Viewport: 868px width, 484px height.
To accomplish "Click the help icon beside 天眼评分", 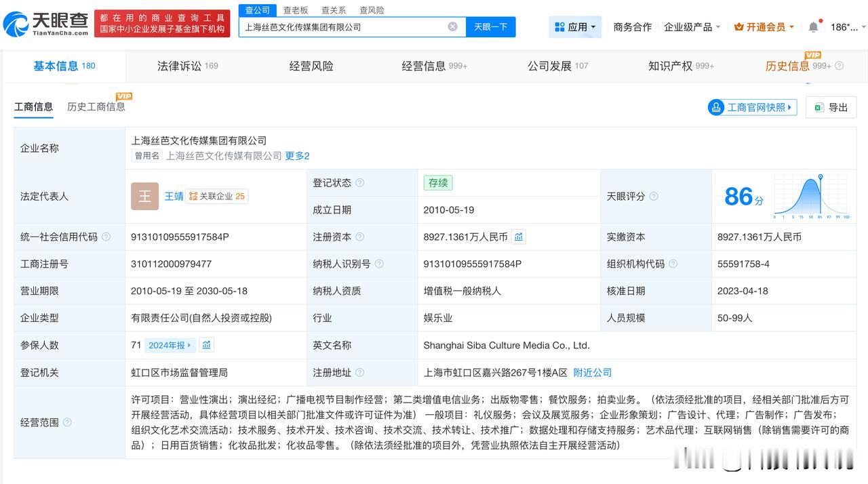I will (x=654, y=197).
